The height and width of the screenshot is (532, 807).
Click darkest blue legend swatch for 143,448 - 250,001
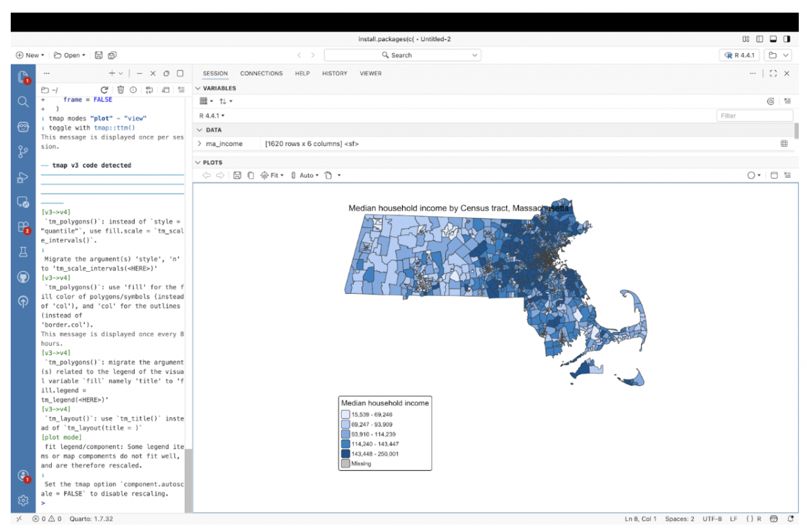pyautogui.click(x=346, y=453)
